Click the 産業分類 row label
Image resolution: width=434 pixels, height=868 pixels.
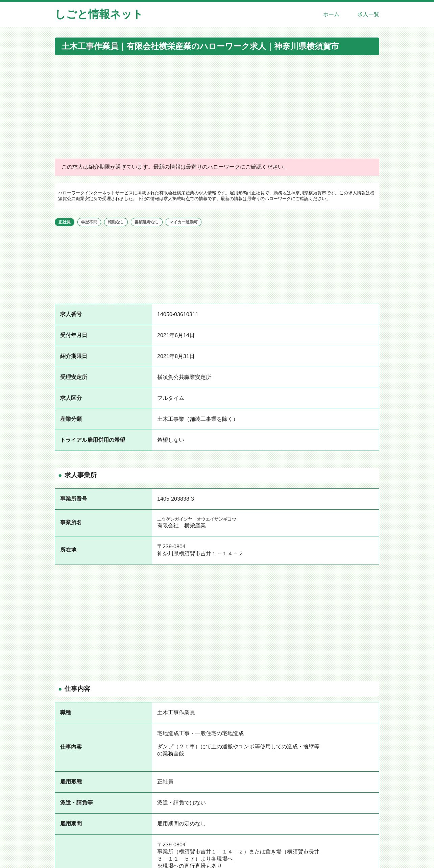click(71, 419)
